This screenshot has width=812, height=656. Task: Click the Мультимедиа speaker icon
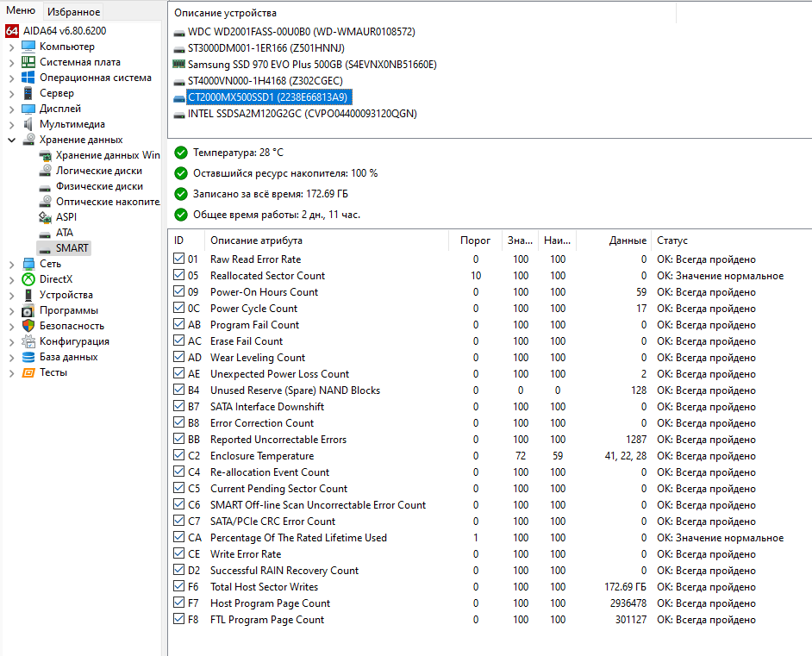tap(28, 124)
